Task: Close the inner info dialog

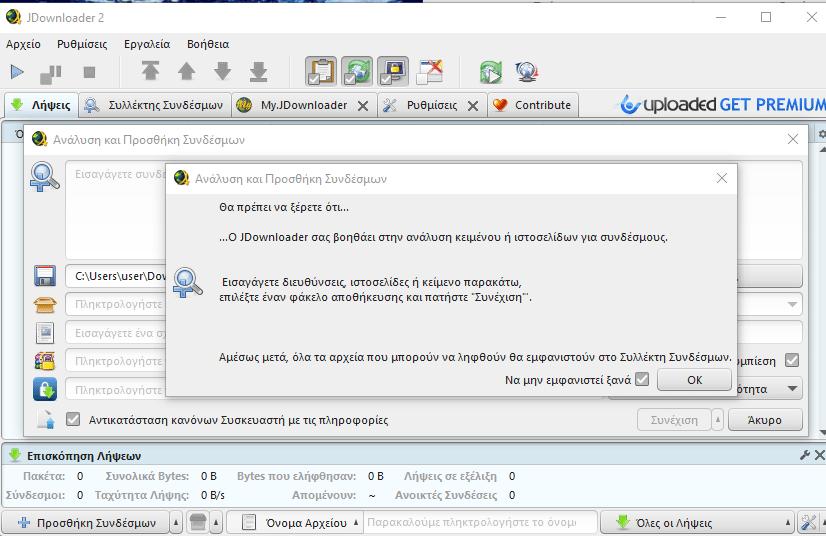Action: 722,178
